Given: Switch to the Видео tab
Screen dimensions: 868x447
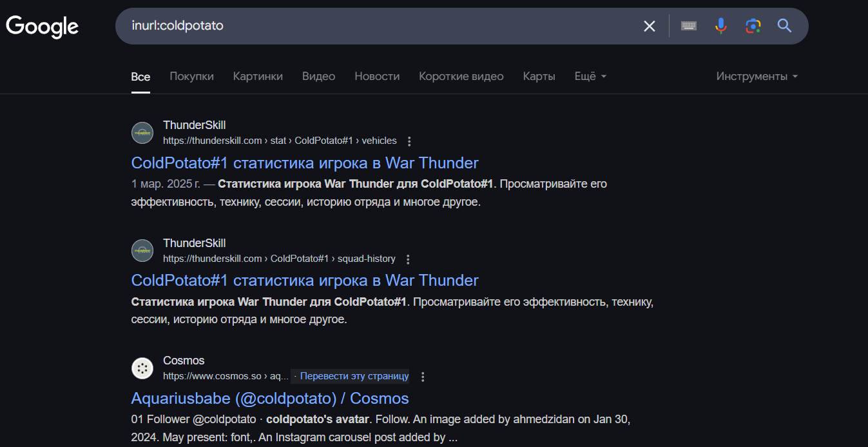Looking at the screenshot, I should pos(318,76).
